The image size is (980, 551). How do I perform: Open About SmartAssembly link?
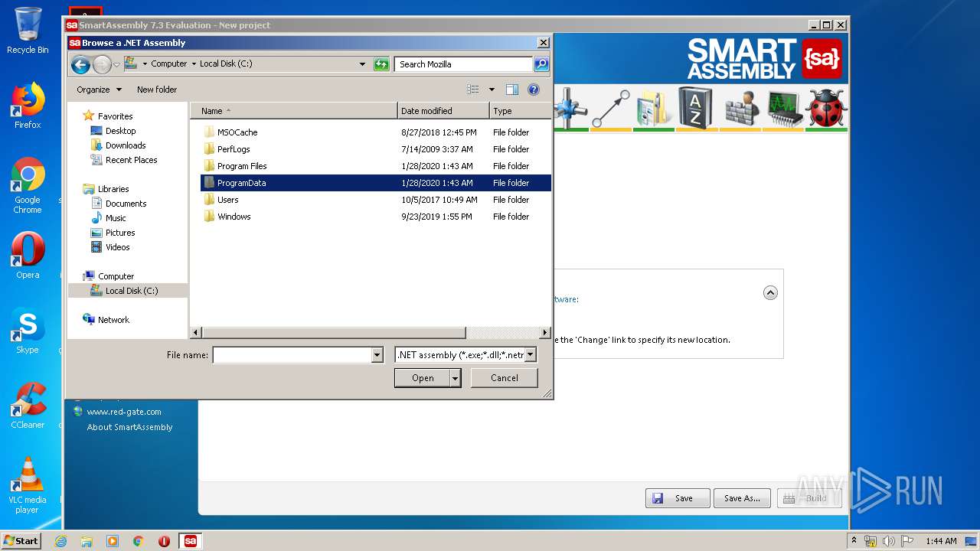pos(129,427)
